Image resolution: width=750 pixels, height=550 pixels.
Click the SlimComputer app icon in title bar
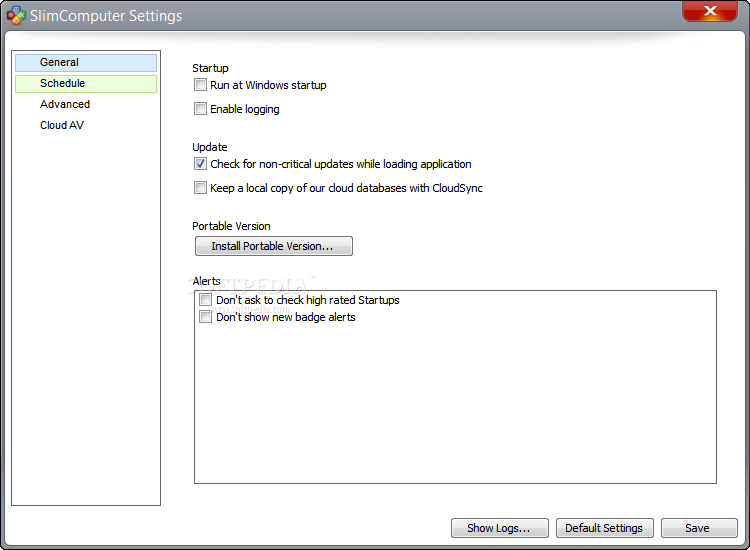pyautogui.click(x=16, y=15)
